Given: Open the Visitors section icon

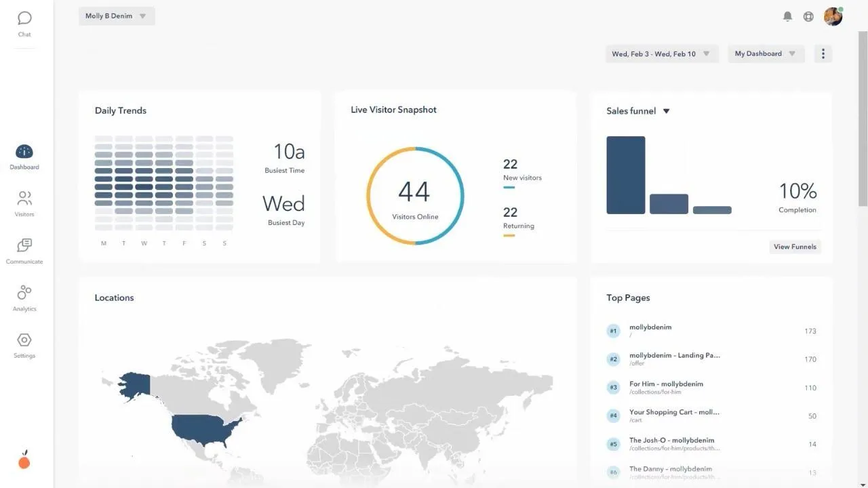Looking at the screenshot, I should pyautogui.click(x=24, y=199).
